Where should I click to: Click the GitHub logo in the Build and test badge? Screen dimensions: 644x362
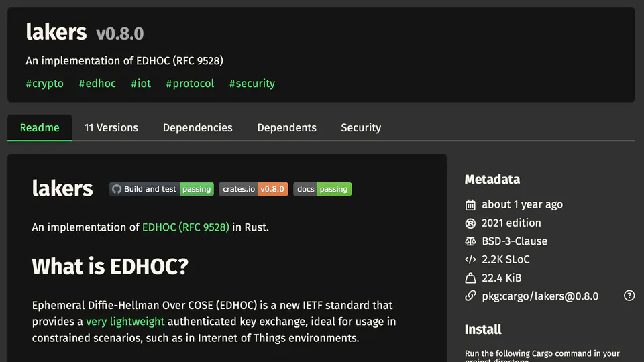pos(117,189)
